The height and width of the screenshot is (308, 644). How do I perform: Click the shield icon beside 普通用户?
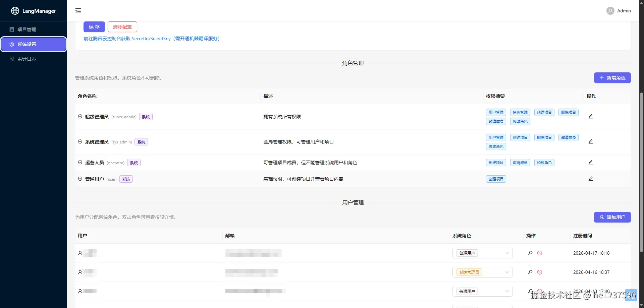(80, 179)
